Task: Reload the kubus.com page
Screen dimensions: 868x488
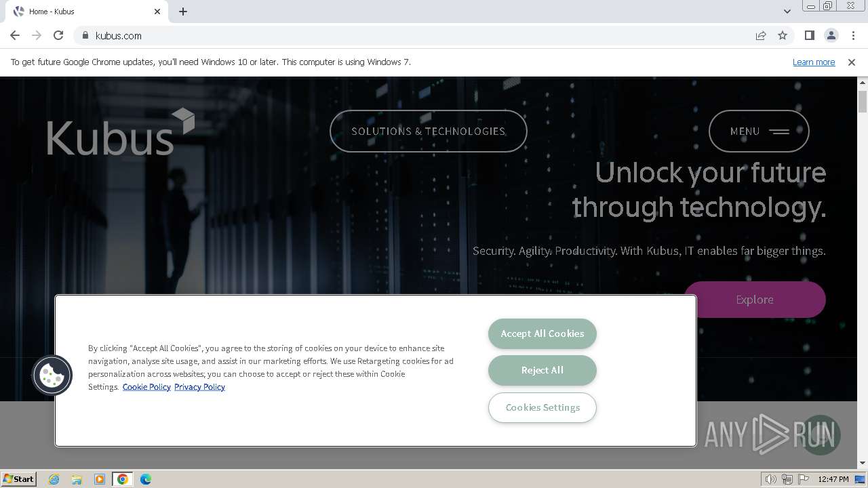Action: click(x=58, y=36)
